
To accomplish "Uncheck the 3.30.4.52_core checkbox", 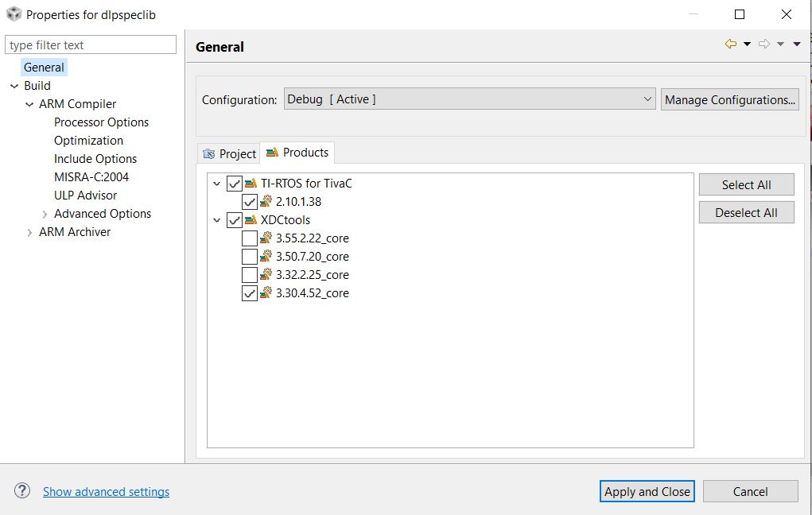I will (249, 293).
